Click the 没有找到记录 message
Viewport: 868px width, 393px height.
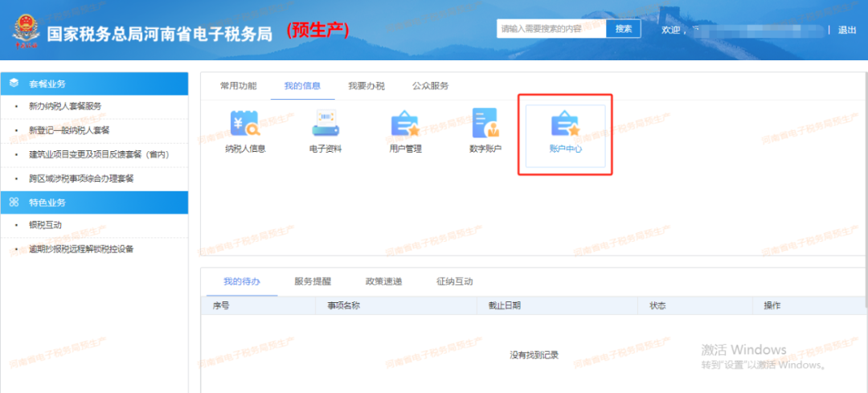coord(534,354)
